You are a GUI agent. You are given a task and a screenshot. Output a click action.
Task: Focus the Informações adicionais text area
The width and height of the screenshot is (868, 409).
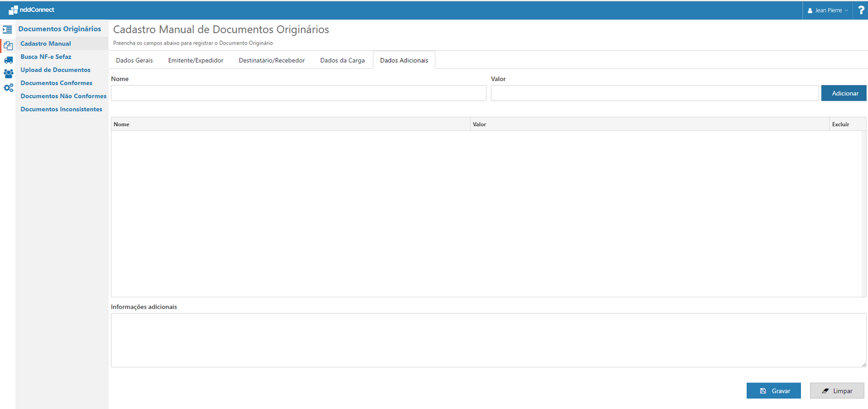(x=488, y=340)
